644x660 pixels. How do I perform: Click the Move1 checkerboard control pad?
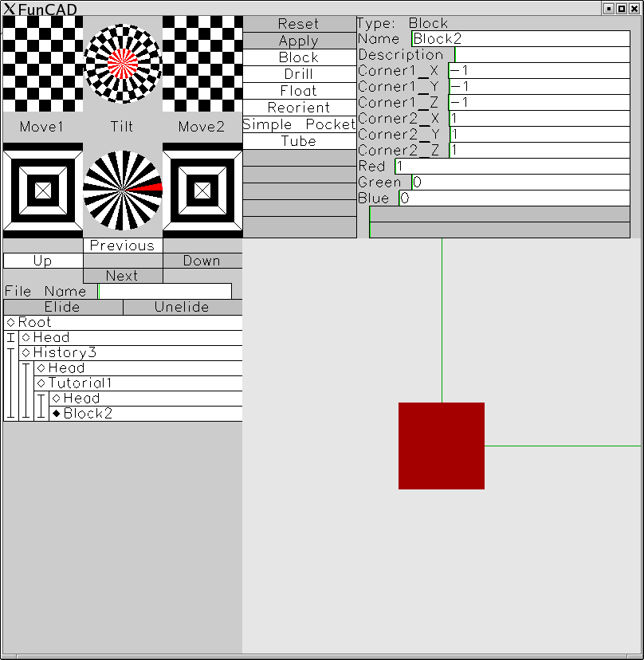tap(43, 64)
